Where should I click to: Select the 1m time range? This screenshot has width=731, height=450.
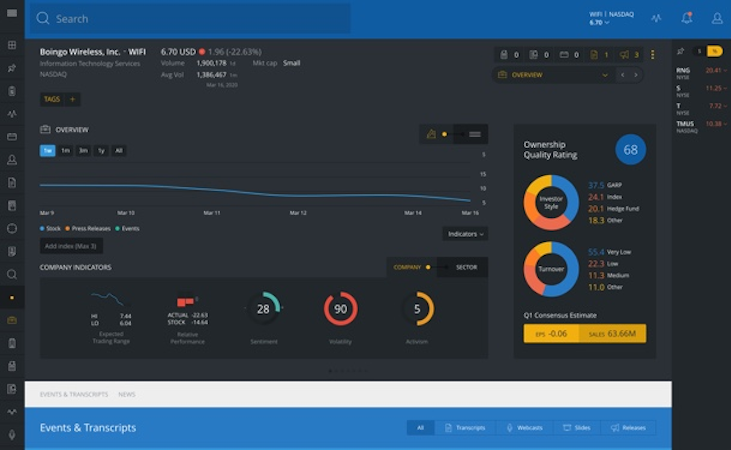(66, 151)
